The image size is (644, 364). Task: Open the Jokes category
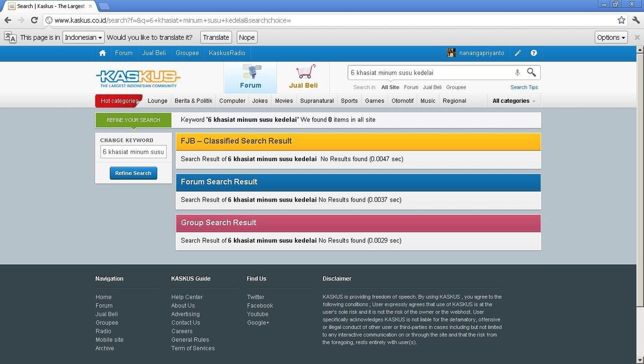(x=260, y=101)
